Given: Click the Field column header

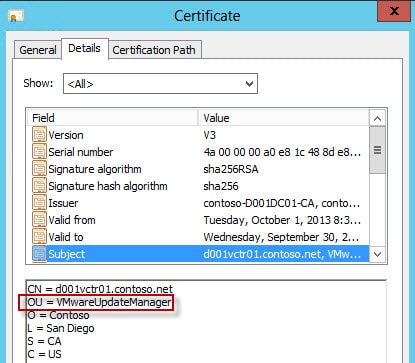Looking at the screenshot, I should pyautogui.click(x=113, y=118).
